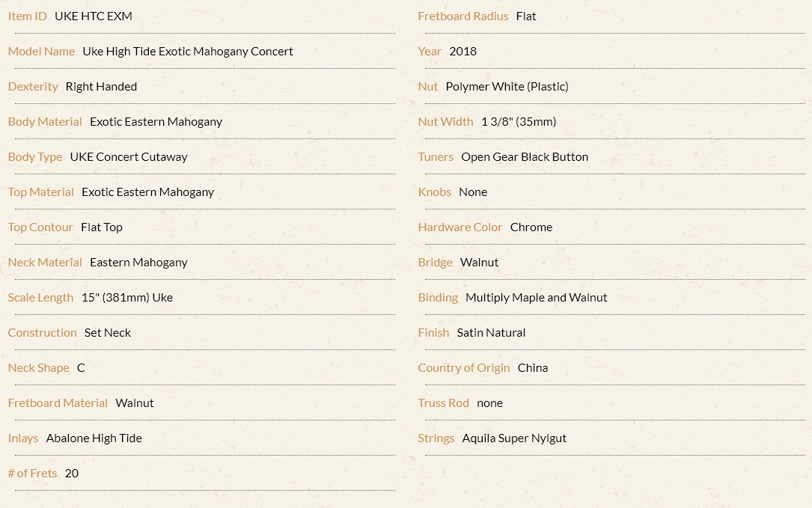This screenshot has height=508, width=812.
Task: Select the "Set Neck" value
Action: pos(108,333)
